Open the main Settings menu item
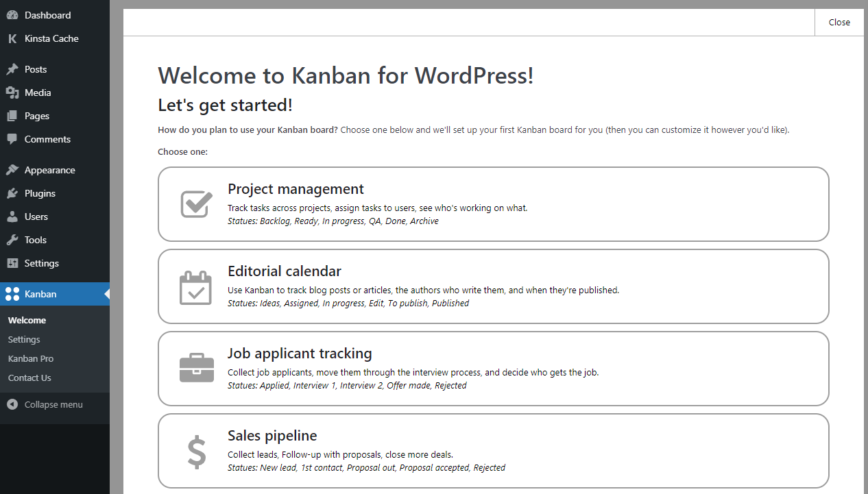This screenshot has height=494, width=868. point(55,263)
